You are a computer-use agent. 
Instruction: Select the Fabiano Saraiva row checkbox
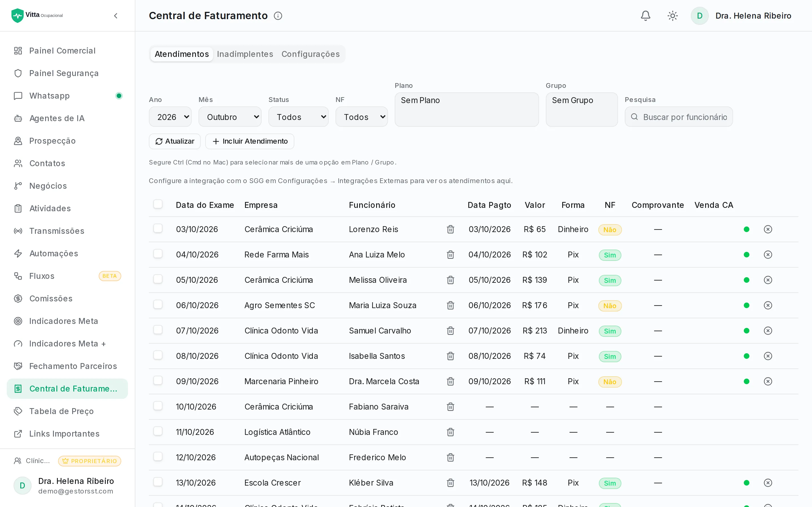pyautogui.click(x=158, y=406)
